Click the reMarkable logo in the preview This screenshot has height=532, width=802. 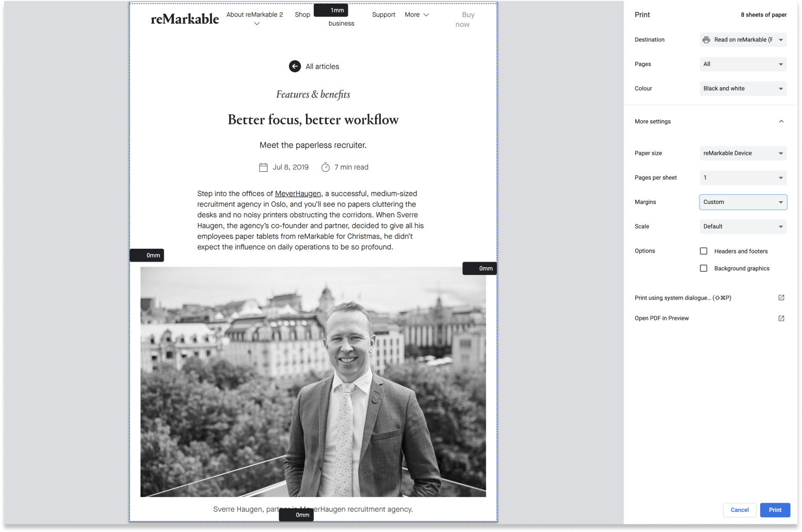coord(184,19)
